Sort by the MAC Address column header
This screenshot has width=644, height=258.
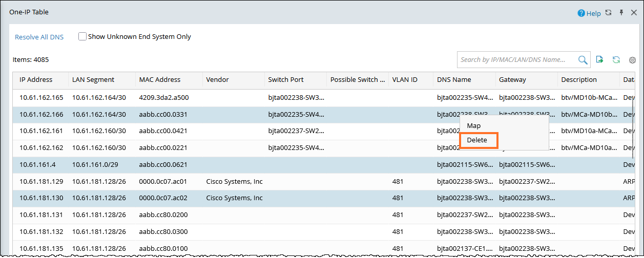coord(160,80)
